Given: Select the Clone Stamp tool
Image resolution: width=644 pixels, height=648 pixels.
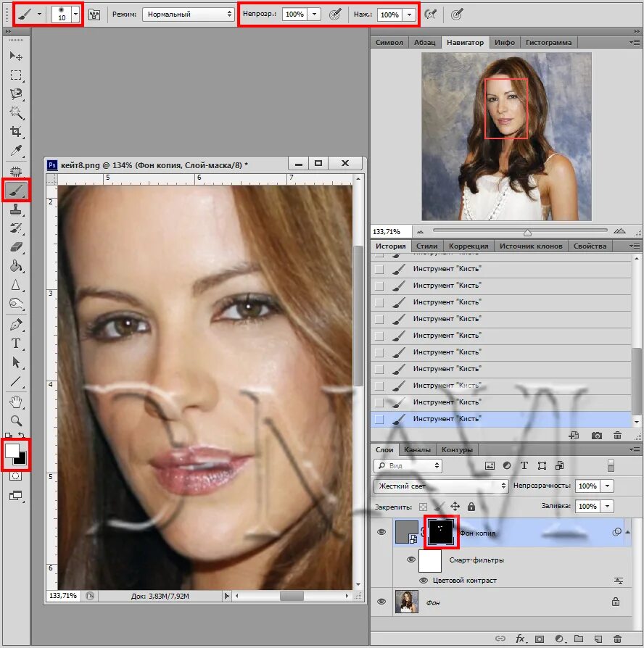Looking at the screenshot, I should pos(16,209).
